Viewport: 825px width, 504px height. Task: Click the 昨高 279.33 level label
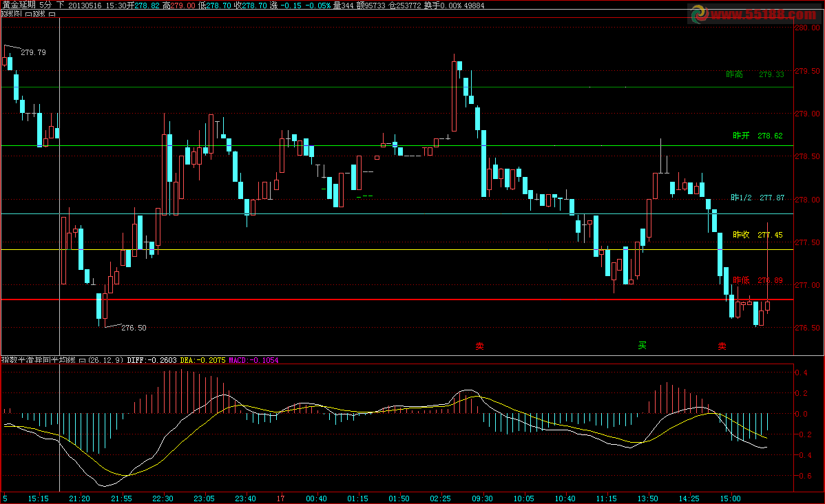[x=755, y=74]
